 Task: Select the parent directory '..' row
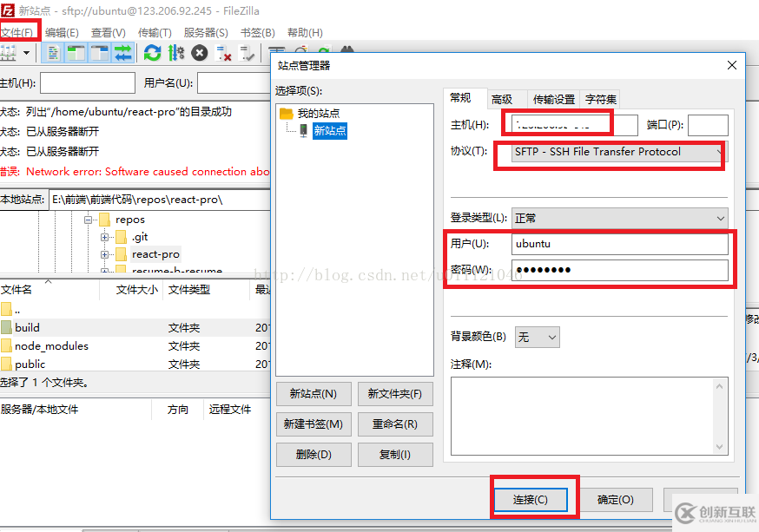click(x=135, y=310)
